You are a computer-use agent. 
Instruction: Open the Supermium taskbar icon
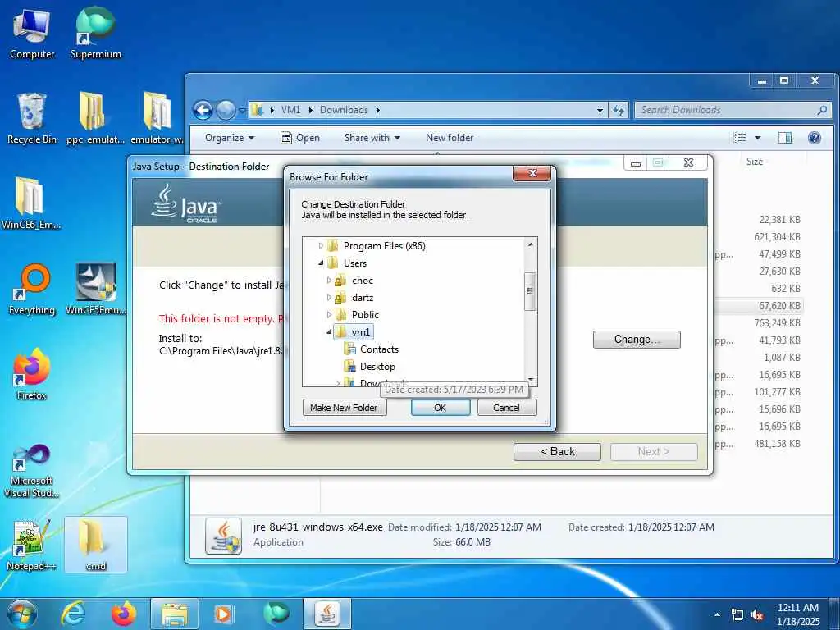pyautogui.click(x=276, y=614)
